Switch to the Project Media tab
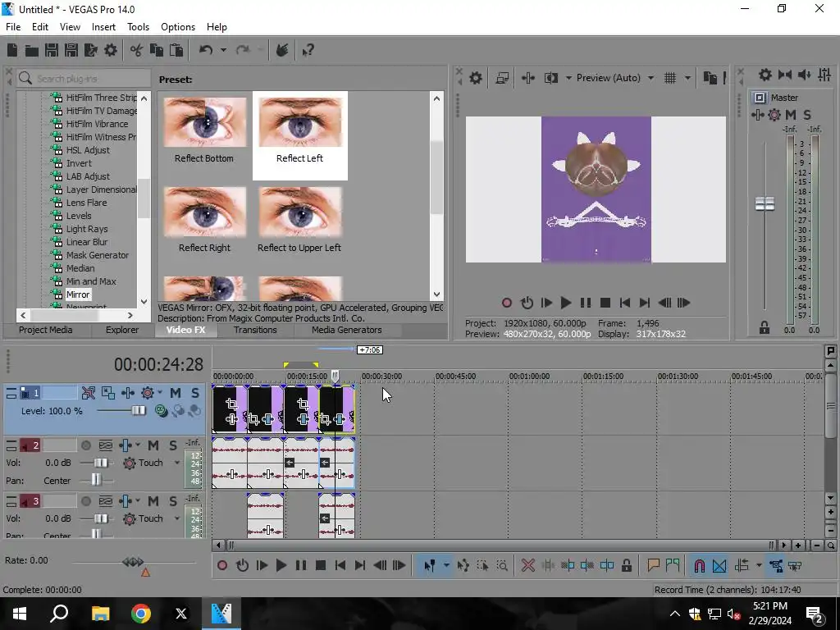Image resolution: width=840 pixels, height=630 pixels. [x=46, y=330]
